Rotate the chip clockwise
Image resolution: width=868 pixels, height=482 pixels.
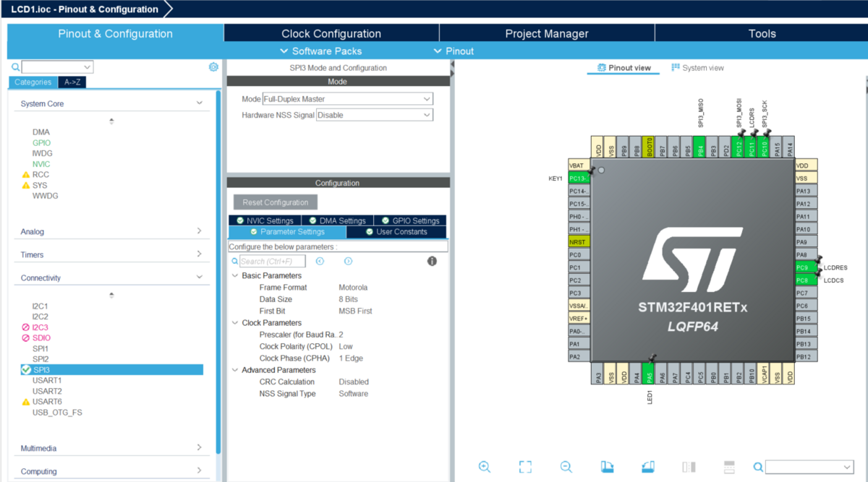608,467
